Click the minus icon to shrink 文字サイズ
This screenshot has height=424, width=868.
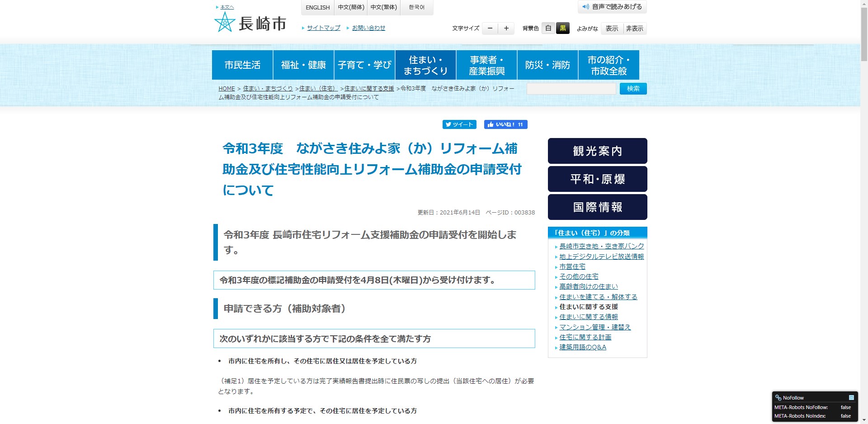(490, 28)
